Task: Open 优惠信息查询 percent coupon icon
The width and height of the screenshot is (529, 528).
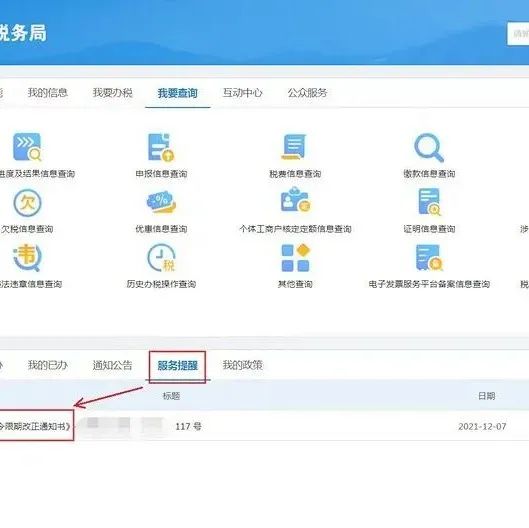Action: (161, 202)
